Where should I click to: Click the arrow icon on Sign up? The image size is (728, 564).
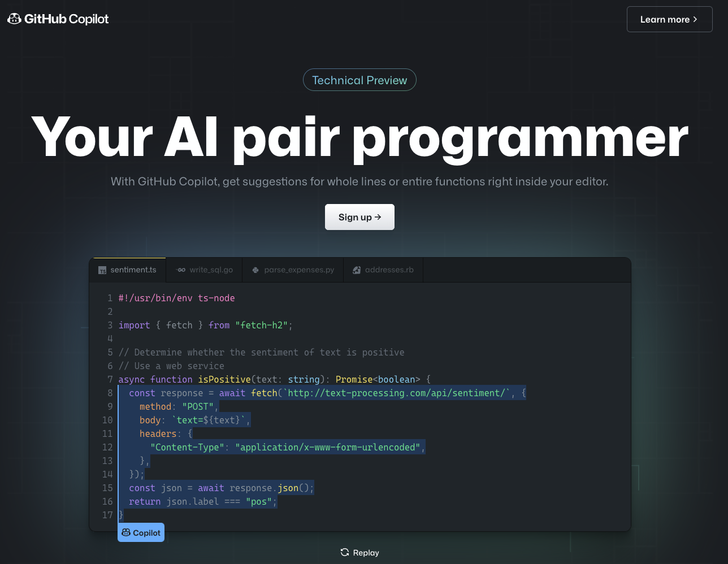(x=378, y=217)
